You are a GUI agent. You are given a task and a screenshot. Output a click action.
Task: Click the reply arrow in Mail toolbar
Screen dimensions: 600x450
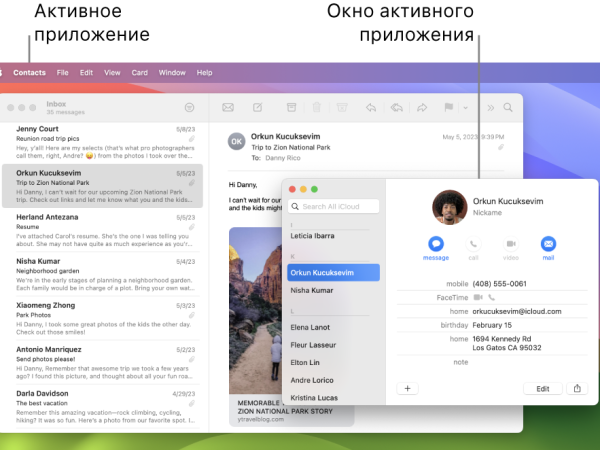tap(371, 107)
